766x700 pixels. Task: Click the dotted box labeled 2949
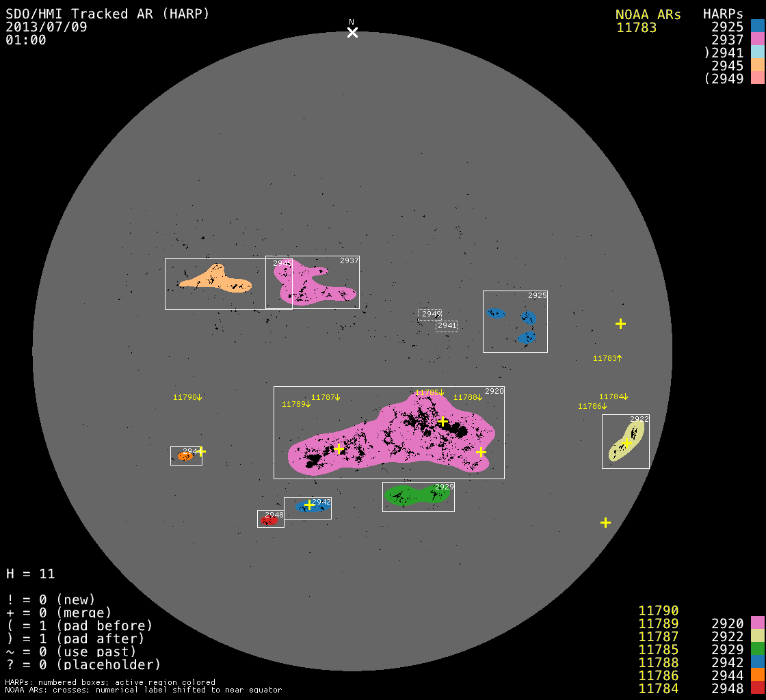click(x=430, y=314)
